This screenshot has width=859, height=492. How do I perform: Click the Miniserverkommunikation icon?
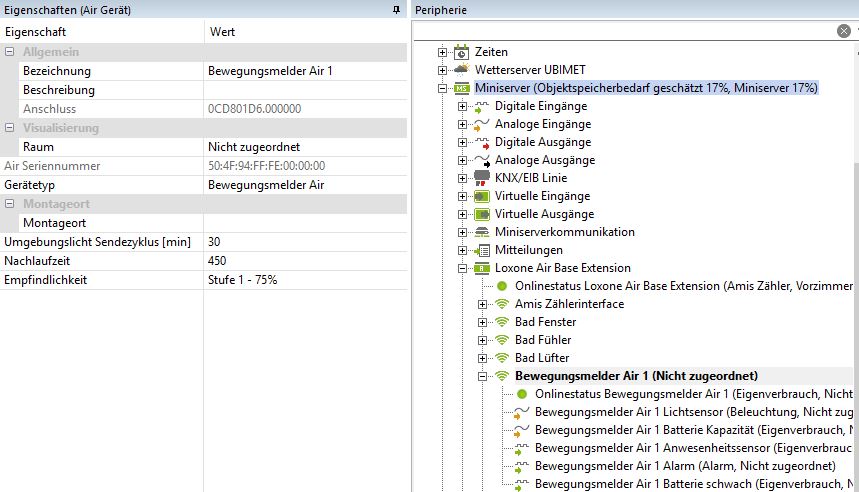[x=481, y=232]
